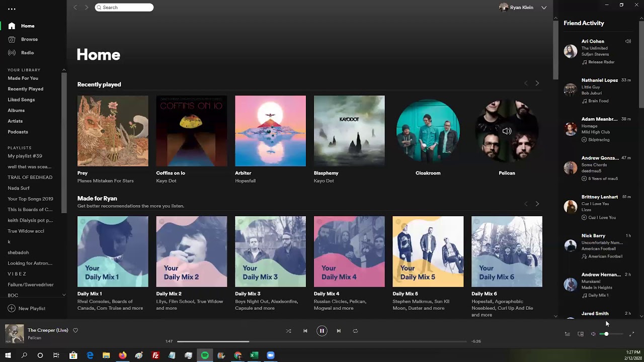This screenshot has width=644, height=362.
Task: Open Radio from the sidebar
Action: pos(27,53)
